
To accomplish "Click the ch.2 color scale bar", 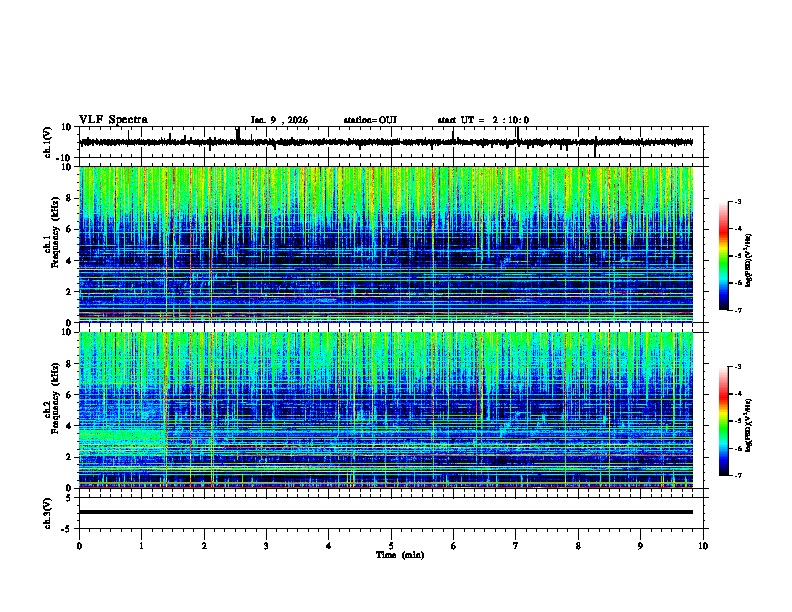I will (x=724, y=421).
